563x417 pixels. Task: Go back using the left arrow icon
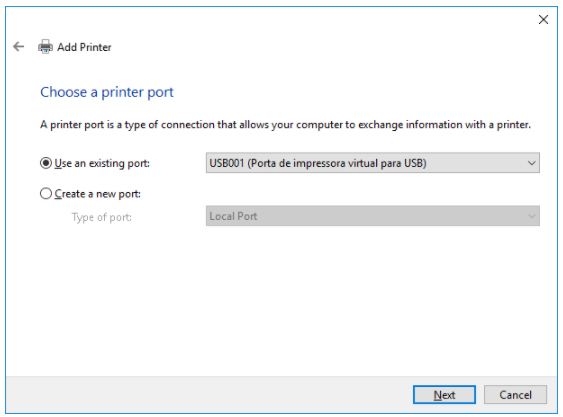tap(18, 47)
